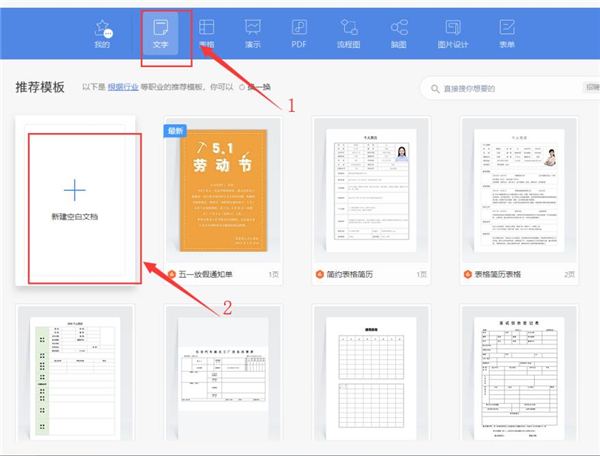The image size is (600, 456).
Task: Open the 我的 (My) star icon
Action: 102,32
